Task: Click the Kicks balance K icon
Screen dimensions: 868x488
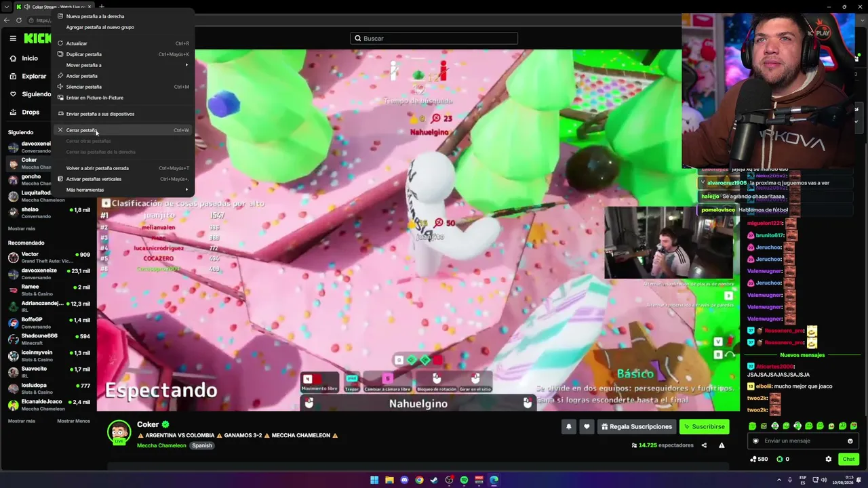Action: click(780, 460)
